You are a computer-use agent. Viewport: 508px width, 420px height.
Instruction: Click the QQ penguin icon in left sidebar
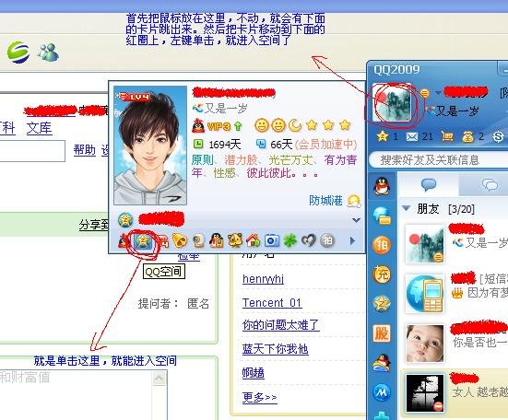pos(382,186)
